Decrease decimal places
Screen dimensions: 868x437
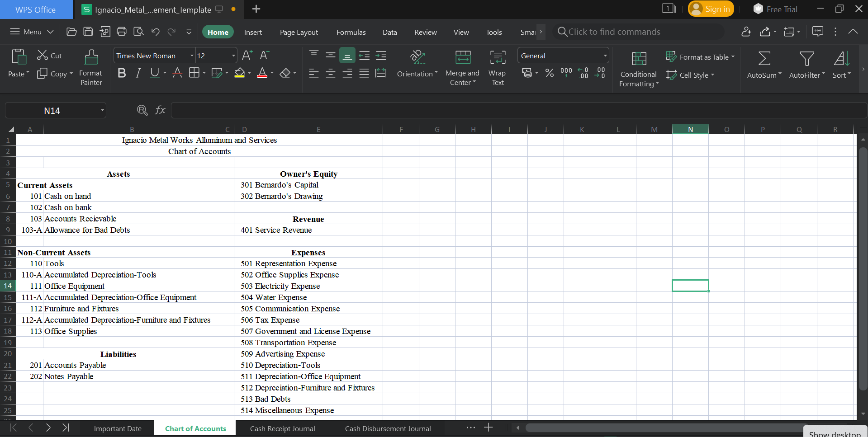[x=600, y=73]
